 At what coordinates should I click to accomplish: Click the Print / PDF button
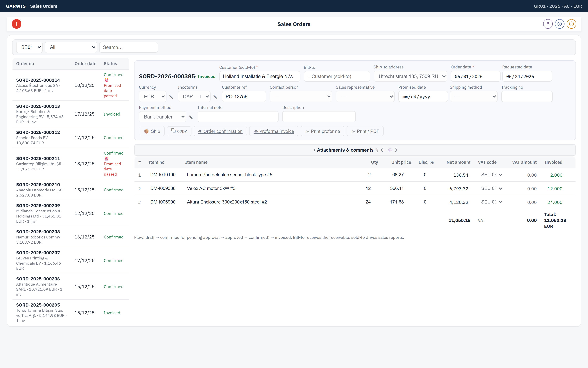click(365, 131)
